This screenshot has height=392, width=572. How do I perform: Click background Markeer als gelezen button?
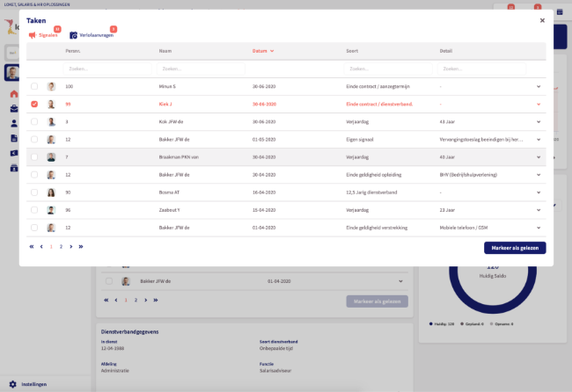click(x=377, y=301)
